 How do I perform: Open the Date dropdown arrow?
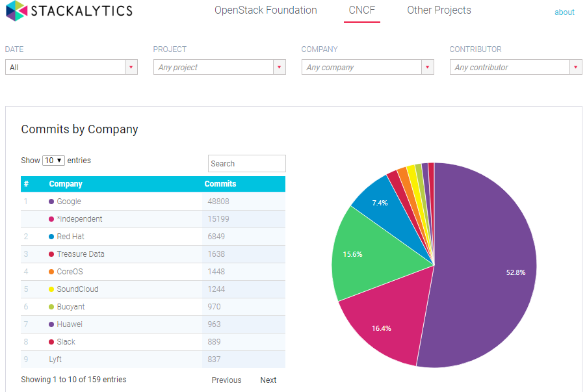131,67
